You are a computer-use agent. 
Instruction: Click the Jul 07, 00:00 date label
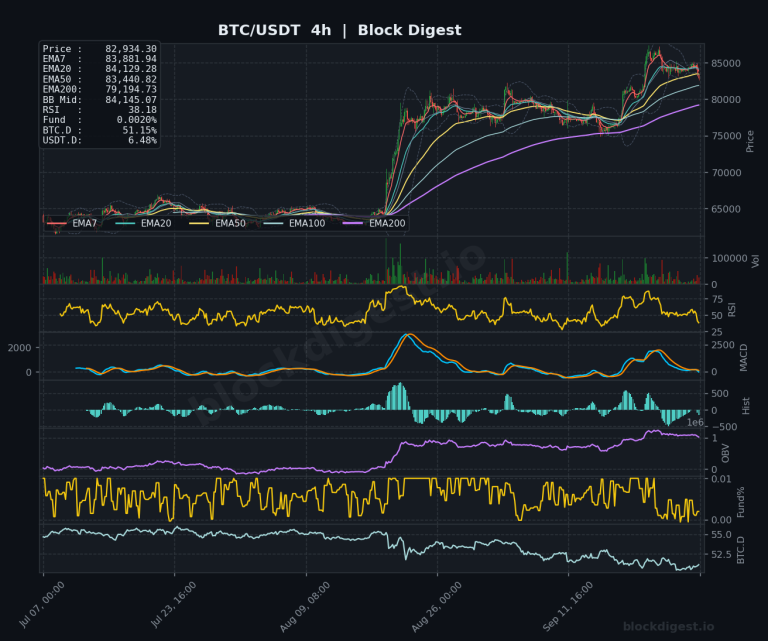pyautogui.click(x=42, y=605)
